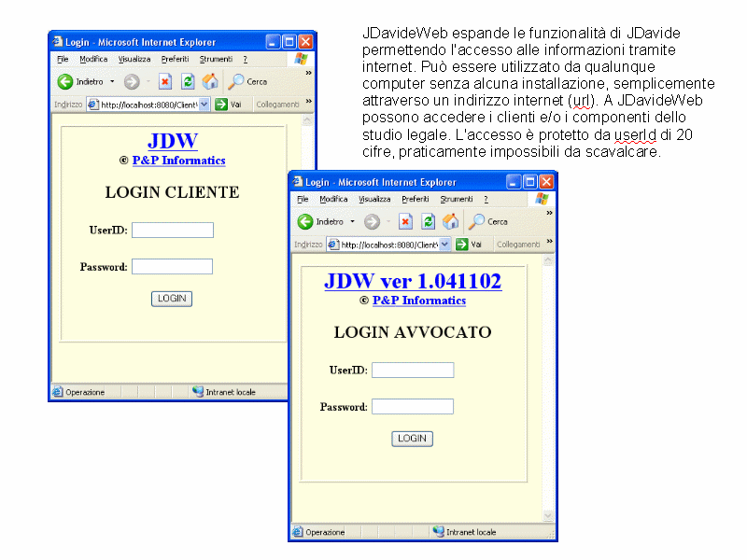Viewport: 747px width, 560px height.
Task: Click Vai go button in Login Cliente window
Action: [228, 105]
